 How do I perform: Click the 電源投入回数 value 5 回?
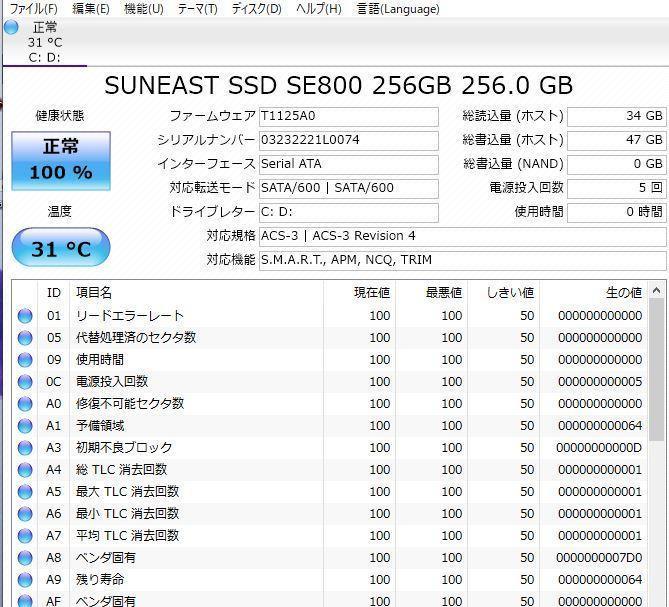coord(617,188)
